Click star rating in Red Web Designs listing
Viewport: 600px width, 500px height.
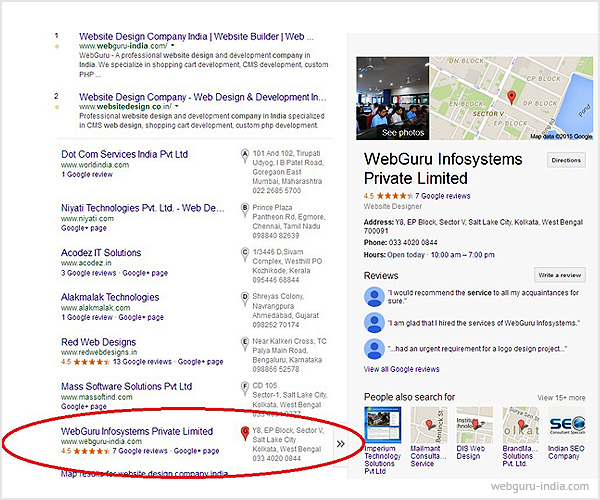91,362
